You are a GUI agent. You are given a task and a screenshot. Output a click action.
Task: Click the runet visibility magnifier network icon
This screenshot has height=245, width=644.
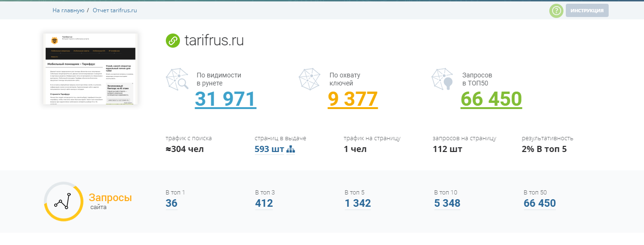coord(177,80)
